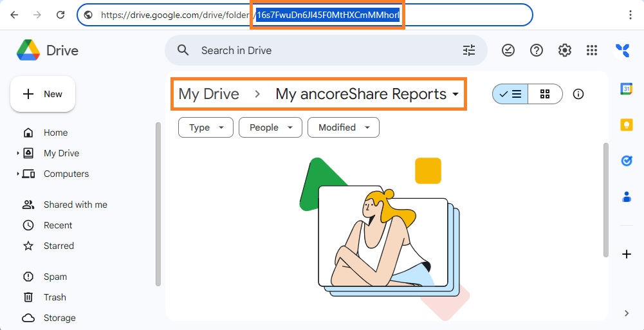The image size is (644, 330).
Task: Click the Google Drive logo
Action: (x=28, y=50)
